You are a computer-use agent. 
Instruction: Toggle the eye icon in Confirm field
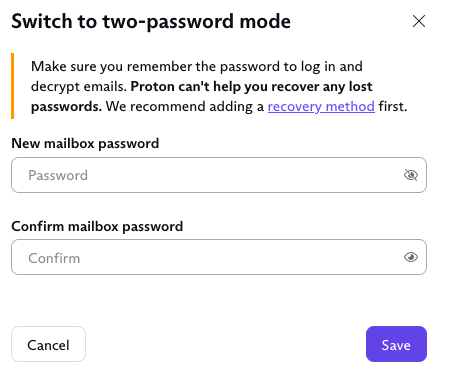(411, 257)
